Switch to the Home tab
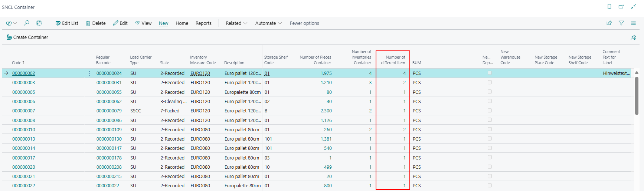Screen dimensions: 644x191 point(182,23)
